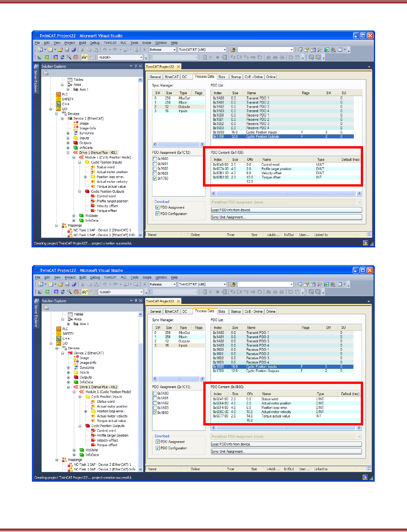Open Server Explorer side tab, 0x1B00 PDO window
The width and height of the screenshot is (407, 532).
pos(36,314)
